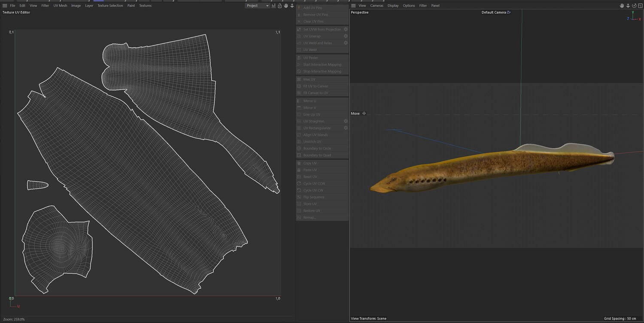Open the Texture UV Editor hamburger menu

coord(5,6)
